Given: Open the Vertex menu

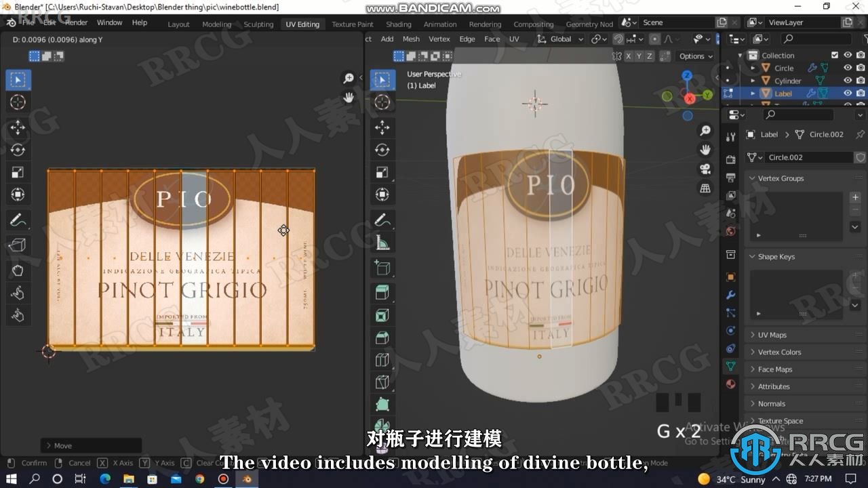Looking at the screenshot, I should 439,39.
